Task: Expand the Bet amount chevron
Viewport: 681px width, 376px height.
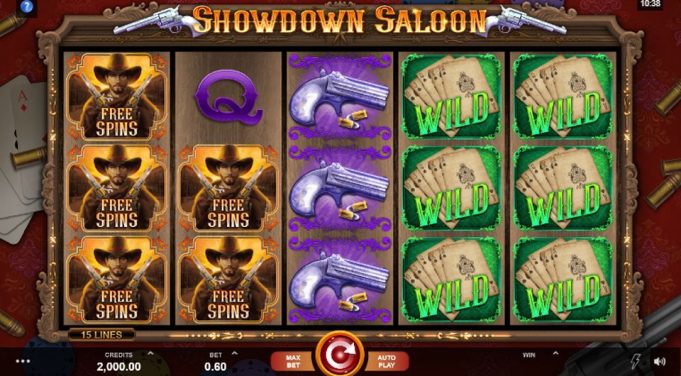Action: point(235,353)
